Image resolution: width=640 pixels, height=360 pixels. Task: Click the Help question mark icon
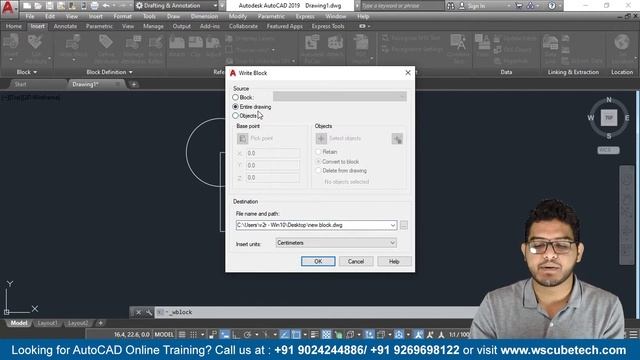(x=552, y=6)
